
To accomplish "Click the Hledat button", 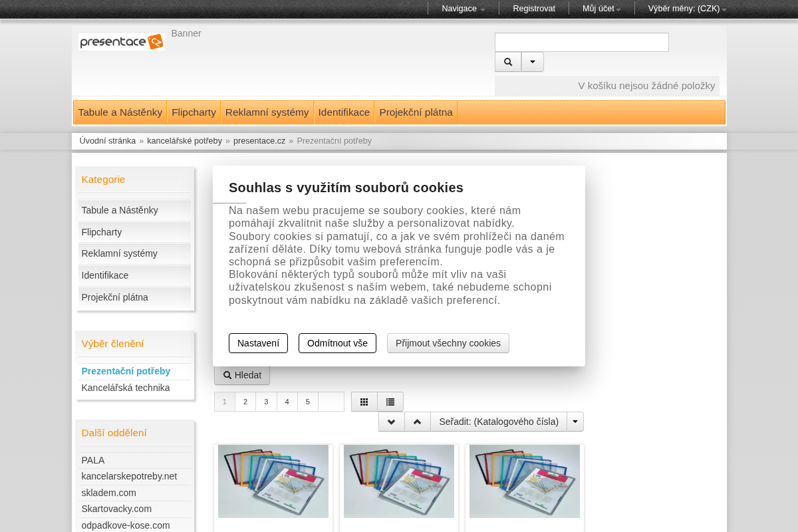I will [242, 375].
